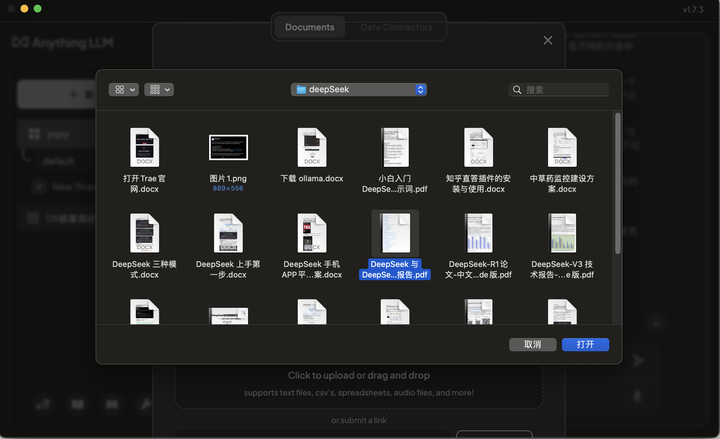
Task: Select the DeepSeek 三种模式.docx file icon
Action: pyautogui.click(x=144, y=233)
